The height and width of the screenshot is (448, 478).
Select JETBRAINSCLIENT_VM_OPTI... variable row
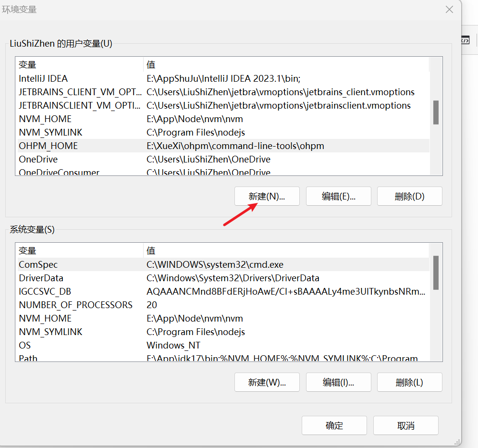pyautogui.click(x=222, y=106)
